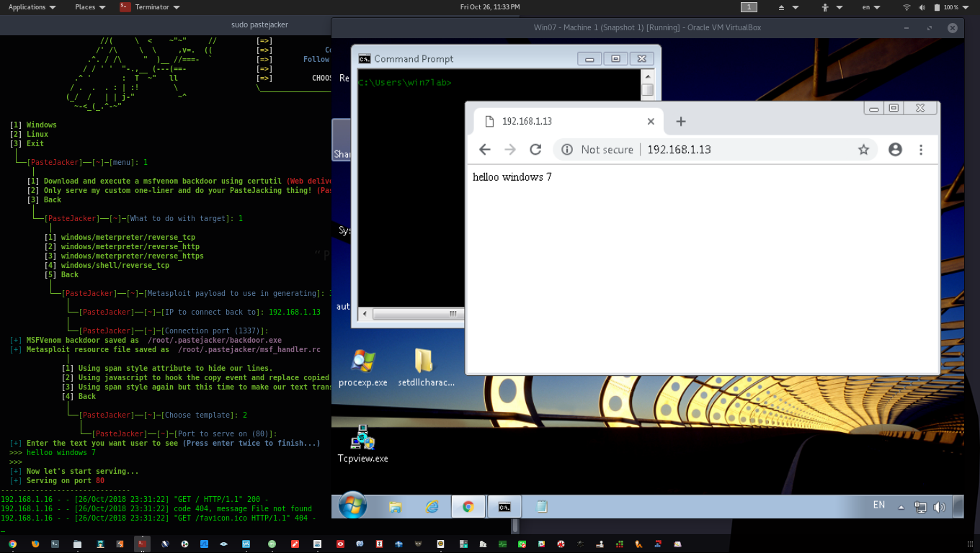Image resolution: width=980 pixels, height=553 pixels.
Task: Close the 192.168.1.13 Chrome tab
Action: click(651, 122)
